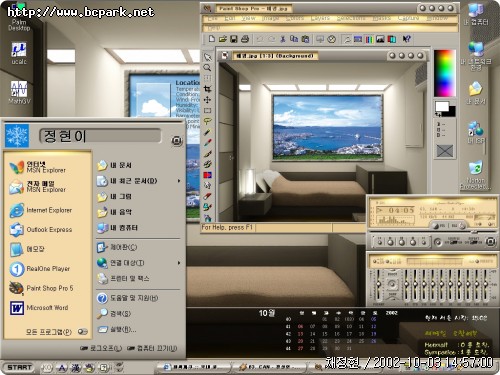Expand the 연결 대상 submenu arrow
500x375 pixels.
pos(179,263)
